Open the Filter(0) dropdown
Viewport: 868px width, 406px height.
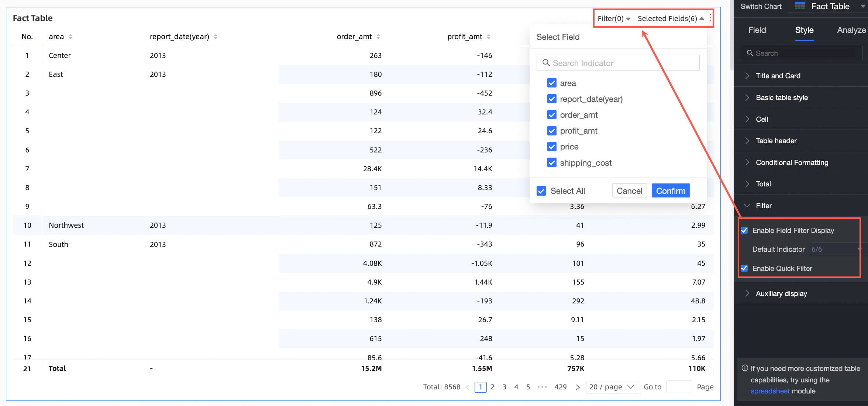(x=614, y=18)
